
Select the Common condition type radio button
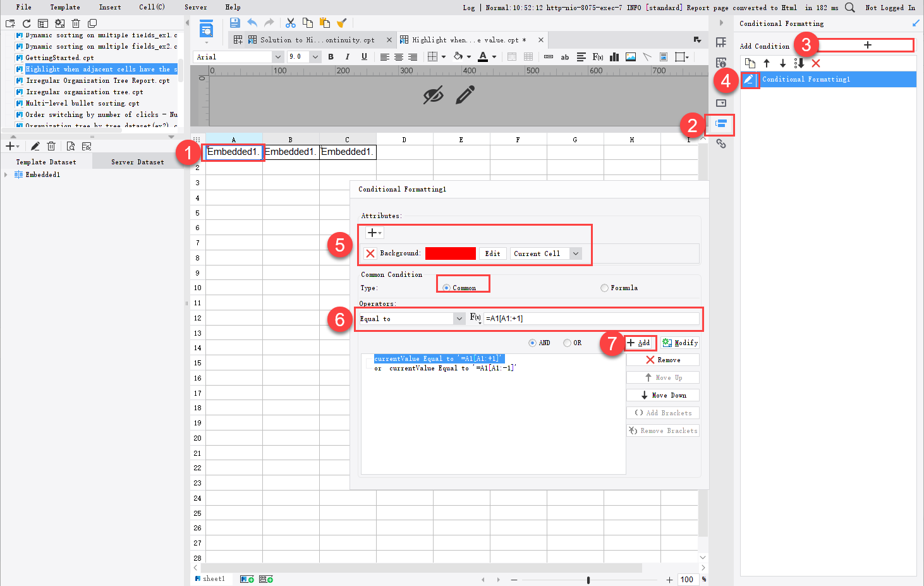(448, 288)
